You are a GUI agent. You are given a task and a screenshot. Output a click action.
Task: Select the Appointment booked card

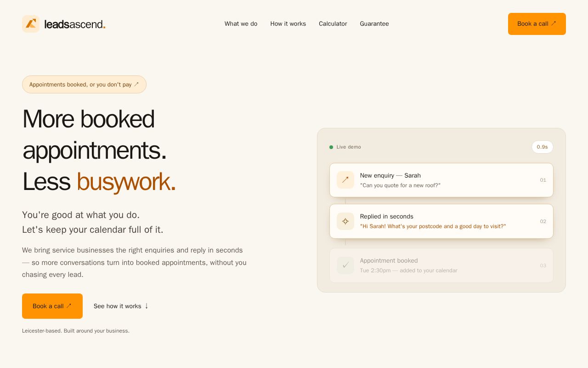(441, 265)
